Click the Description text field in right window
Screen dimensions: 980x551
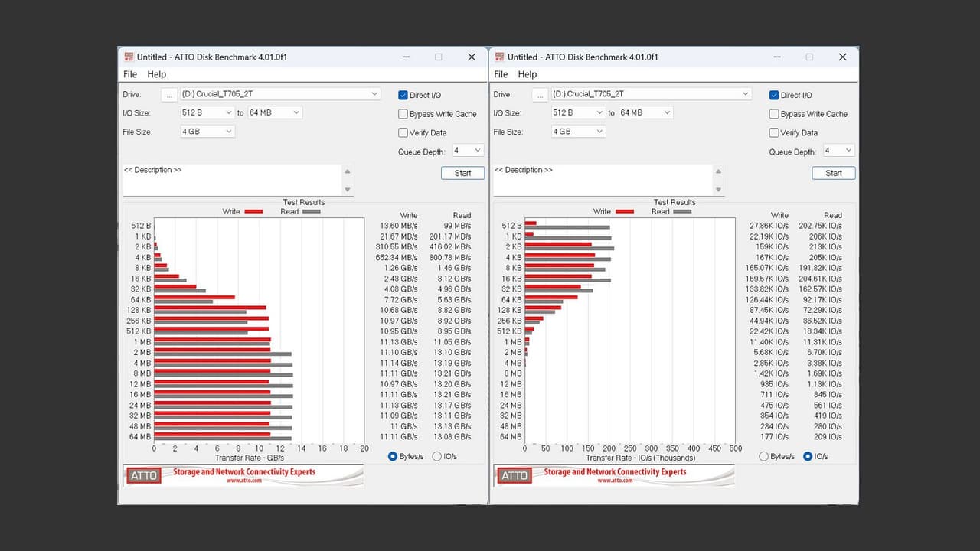click(603, 180)
